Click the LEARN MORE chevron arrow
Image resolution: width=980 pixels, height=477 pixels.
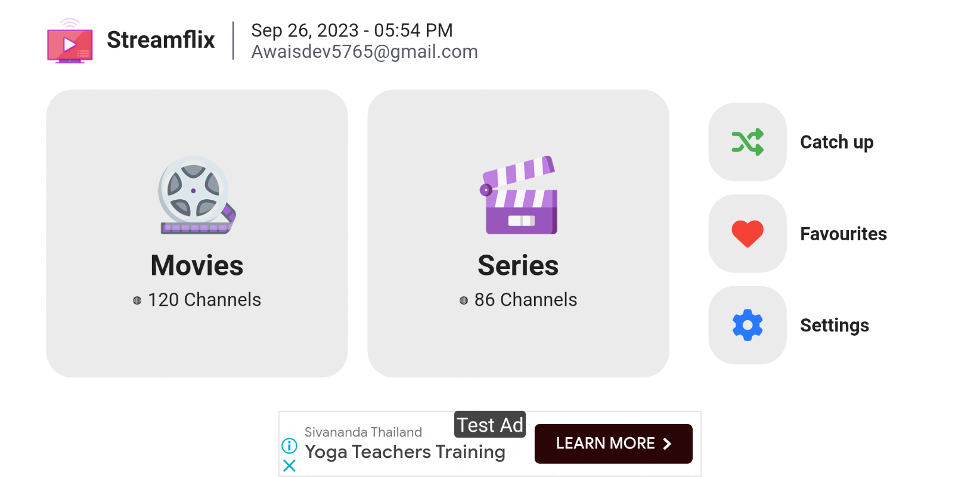click(x=668, y=444)
